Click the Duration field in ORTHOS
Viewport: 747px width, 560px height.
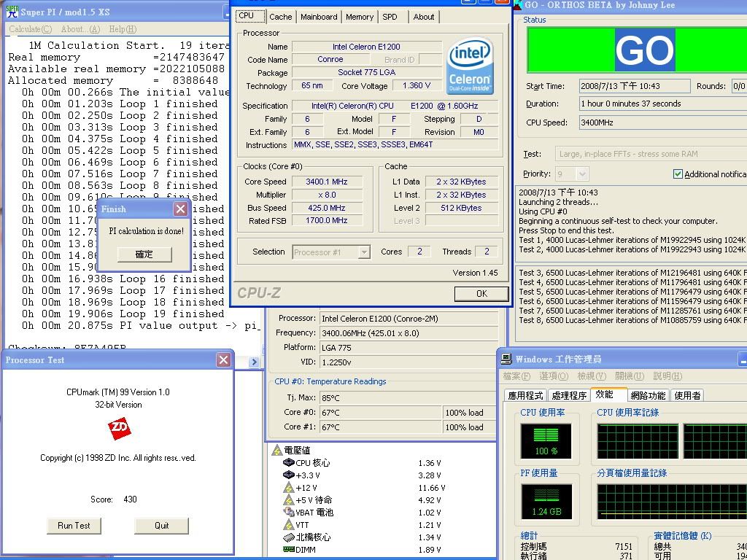point(663,104)
